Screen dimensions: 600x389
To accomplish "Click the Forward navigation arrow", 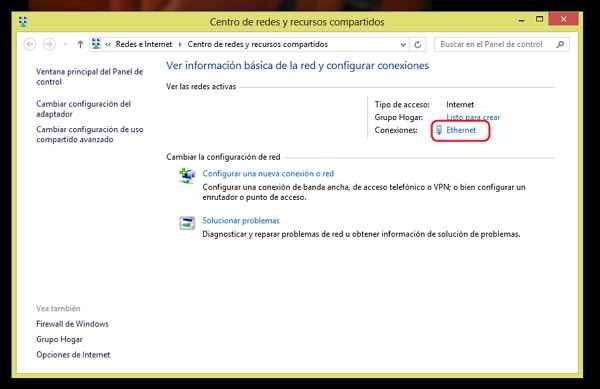I will 49,44.
